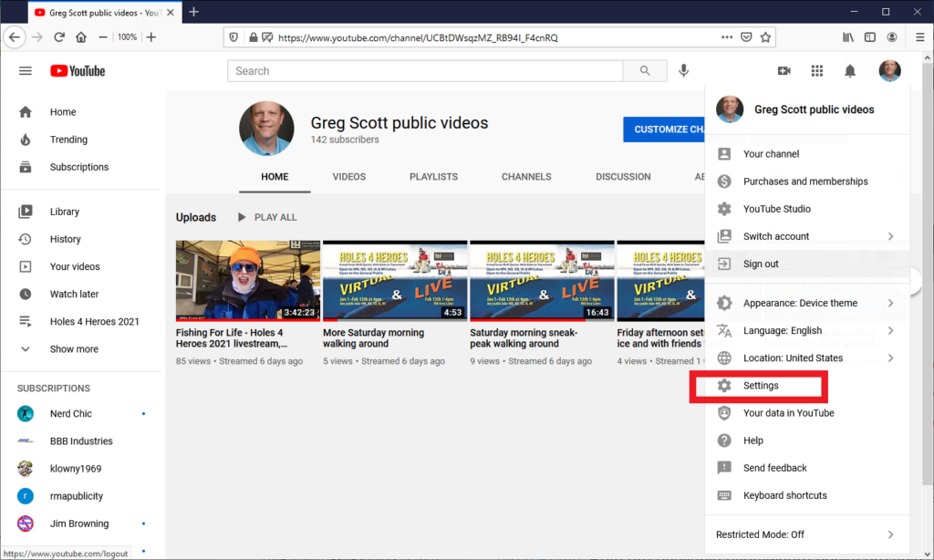Choose Send feedback
The width and height of the screenshot is (934, 560).
pyautogui.click(x=807, y=468)
